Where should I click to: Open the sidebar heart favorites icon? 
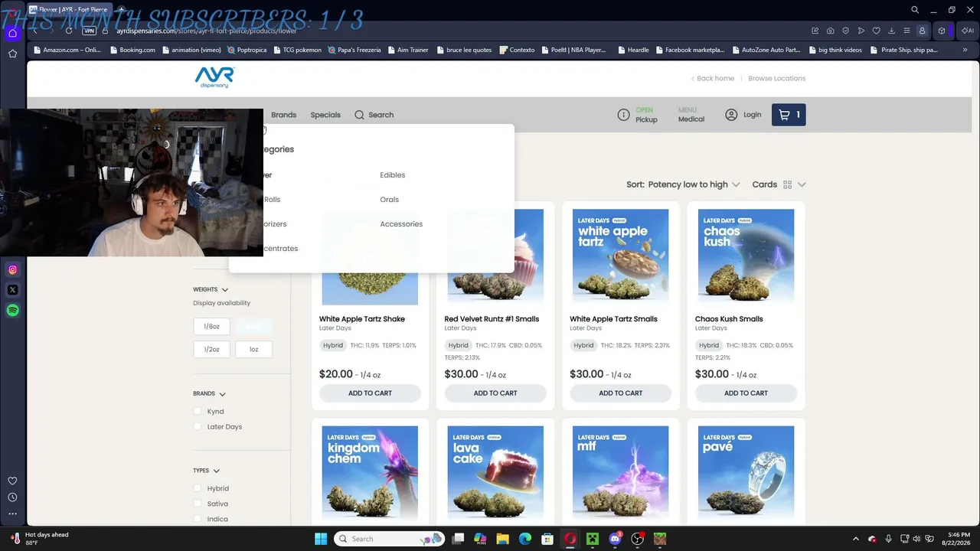click(12, 481)
